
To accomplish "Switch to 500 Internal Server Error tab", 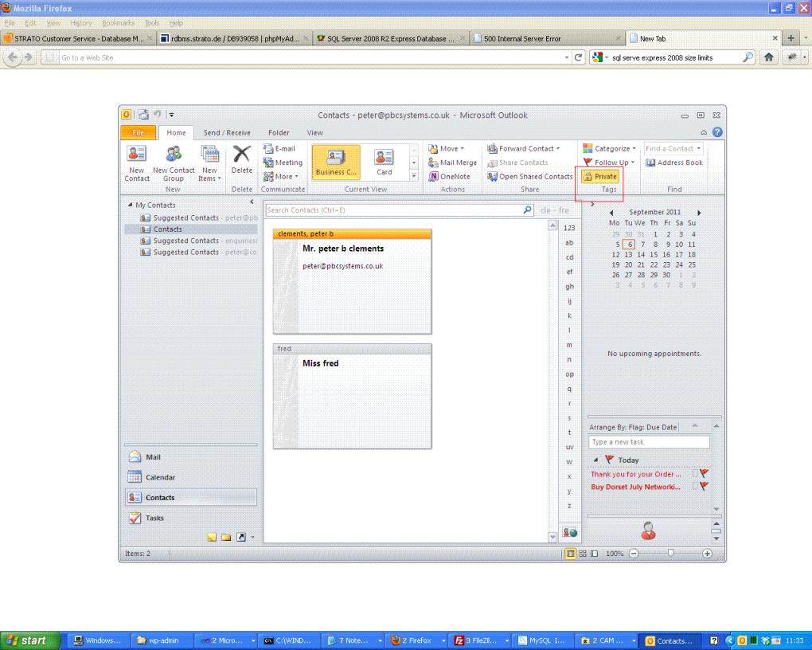I will point(546,38).
